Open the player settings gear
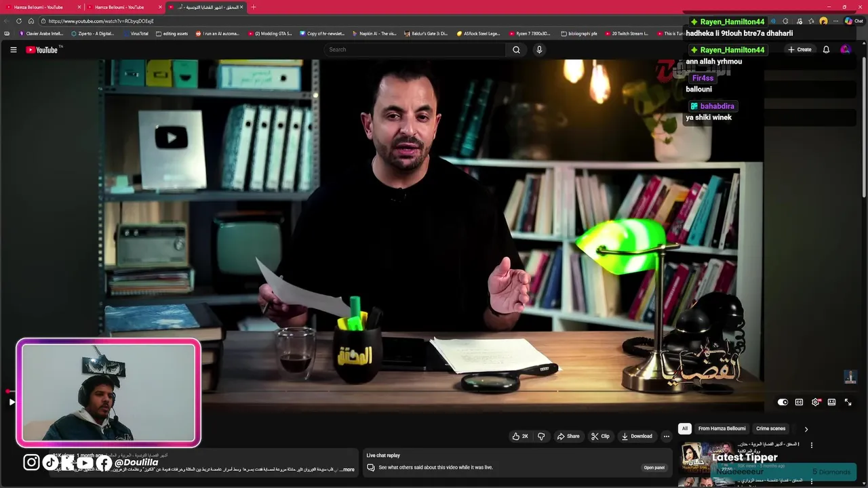This screenshot has width=868, height=488. pyautogui.click(x=815, y=402)
